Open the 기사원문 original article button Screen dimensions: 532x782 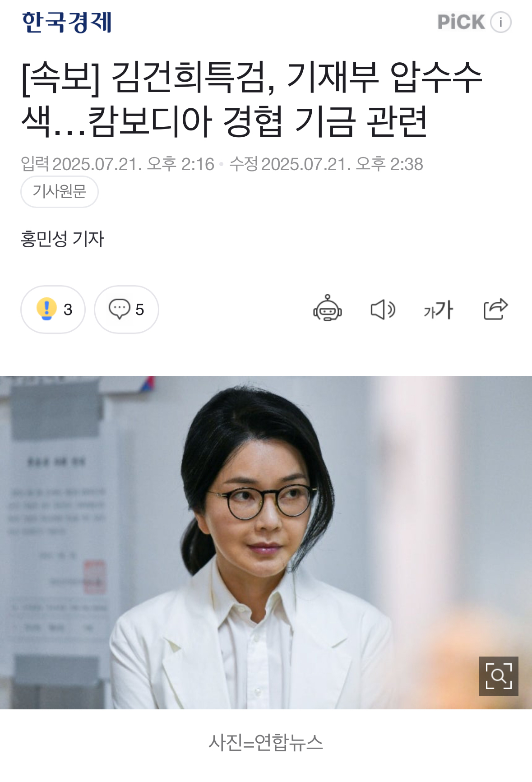(60, 192)
